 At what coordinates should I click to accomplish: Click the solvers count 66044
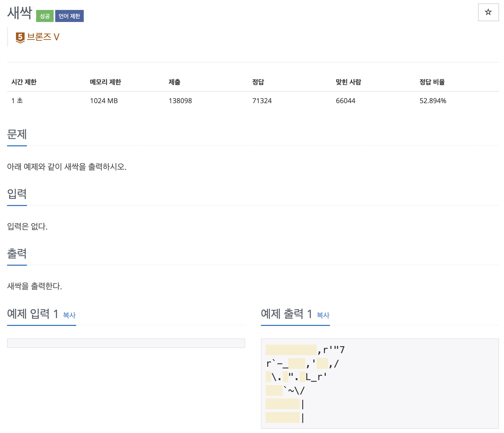pyautogui.click(x=346, y=101)
